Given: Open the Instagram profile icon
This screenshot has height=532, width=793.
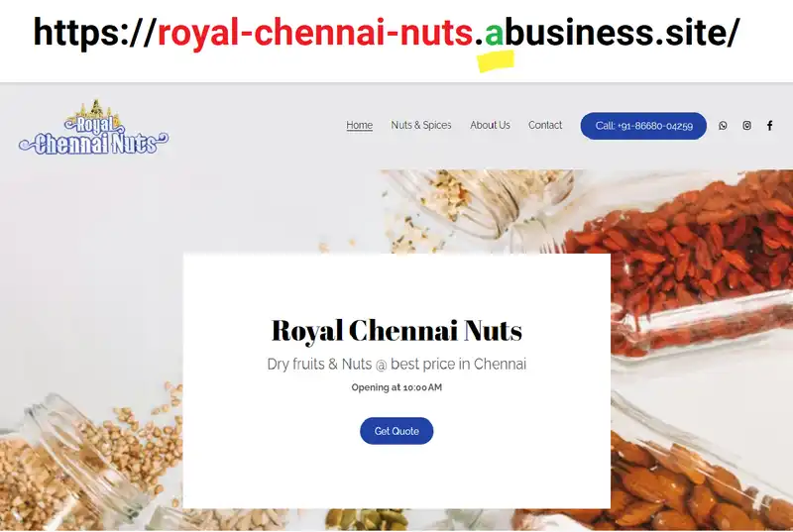Looking at the screenshot, I should click(x=746, y=125).
